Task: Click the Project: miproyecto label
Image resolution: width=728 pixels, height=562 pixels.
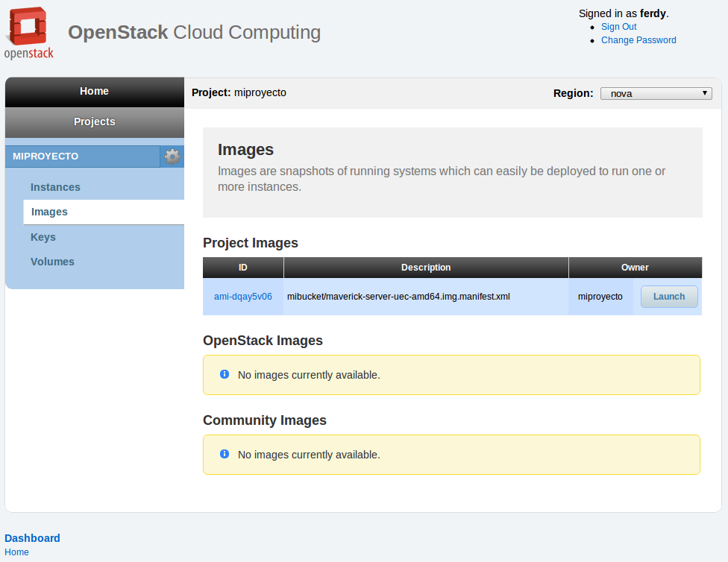Action: 239,93
